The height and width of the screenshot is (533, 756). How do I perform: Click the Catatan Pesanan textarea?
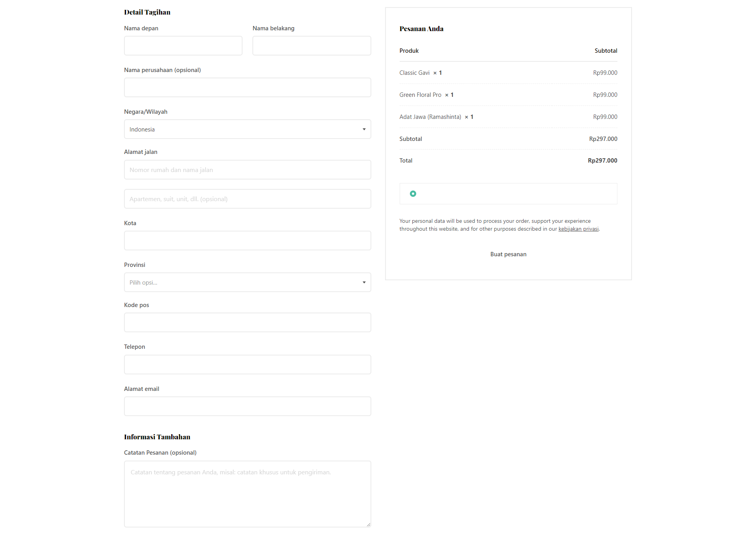tap(247, 494)
